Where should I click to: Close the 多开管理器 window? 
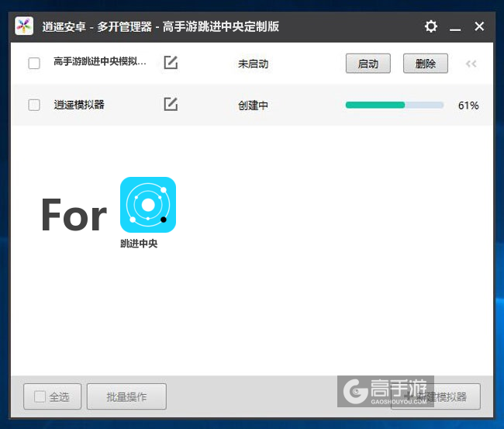[x=479, y=26]
